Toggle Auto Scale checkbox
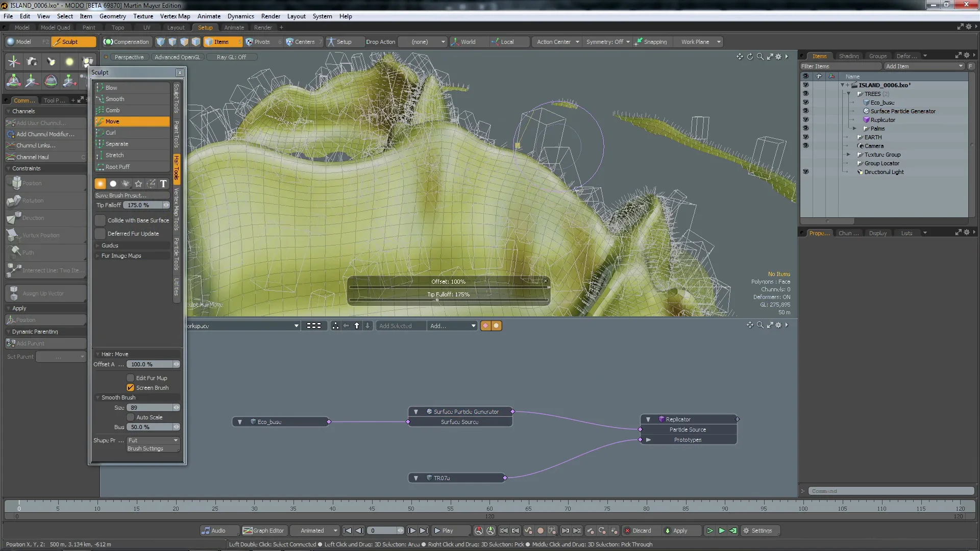Screen dimensions: 980x551 130,417
